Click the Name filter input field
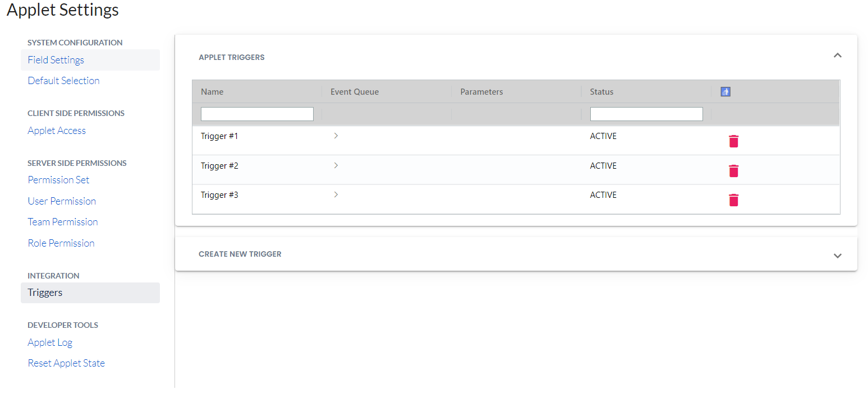The image size is (868, 394). (x=257, y=114)
